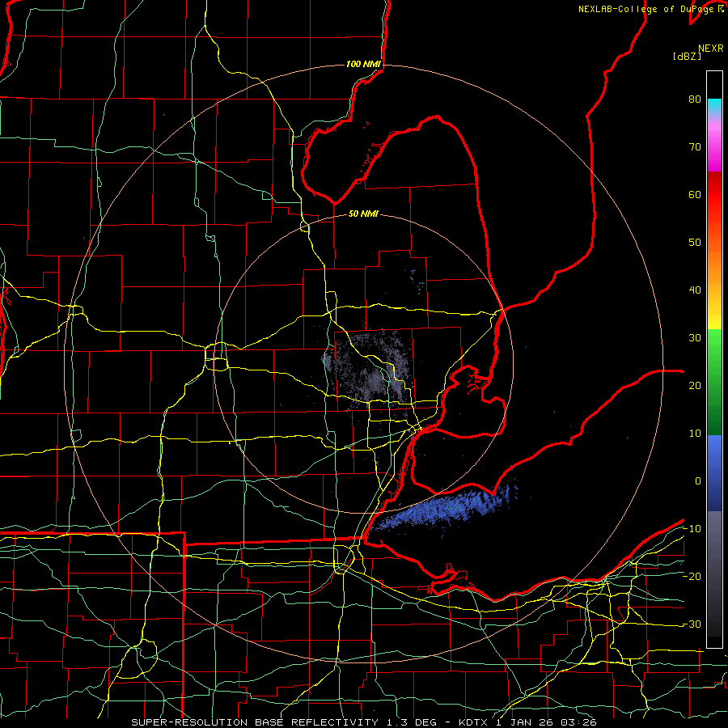Screen dimensions: 728x728
Task: Click the 80 value on the dBZ scale
Action: [x=695, y=99]
